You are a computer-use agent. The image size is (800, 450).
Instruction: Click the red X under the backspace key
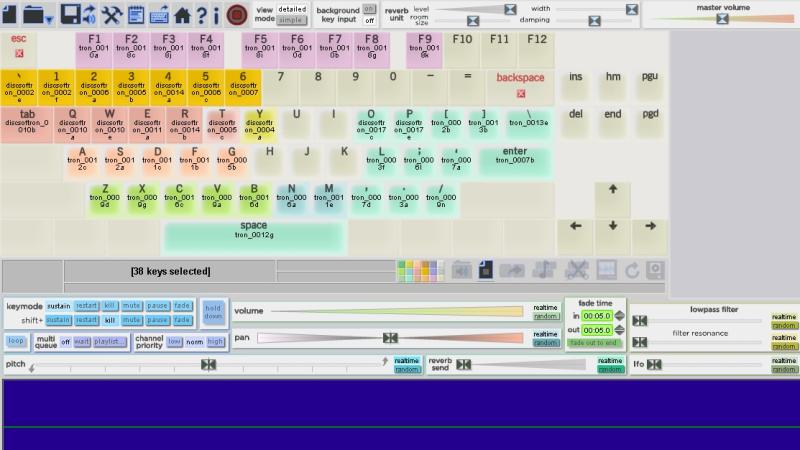[520, 93]
